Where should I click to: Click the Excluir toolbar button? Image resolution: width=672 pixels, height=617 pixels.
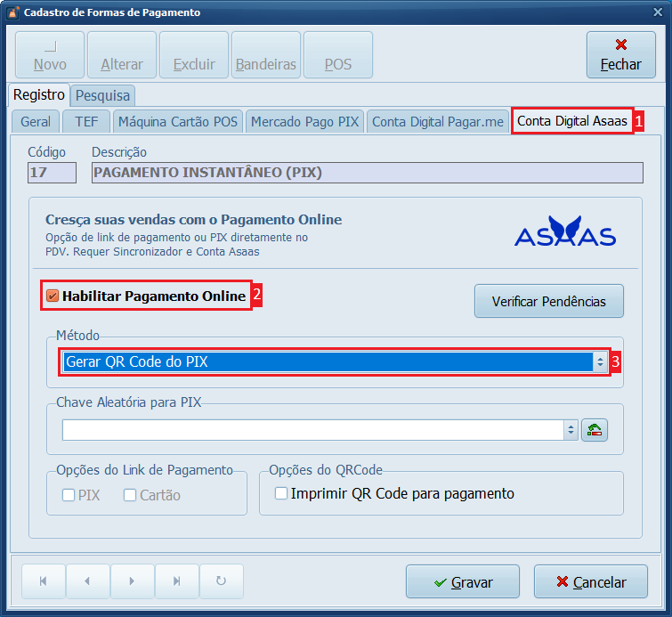pyautogui.click(x=194, y=55)
